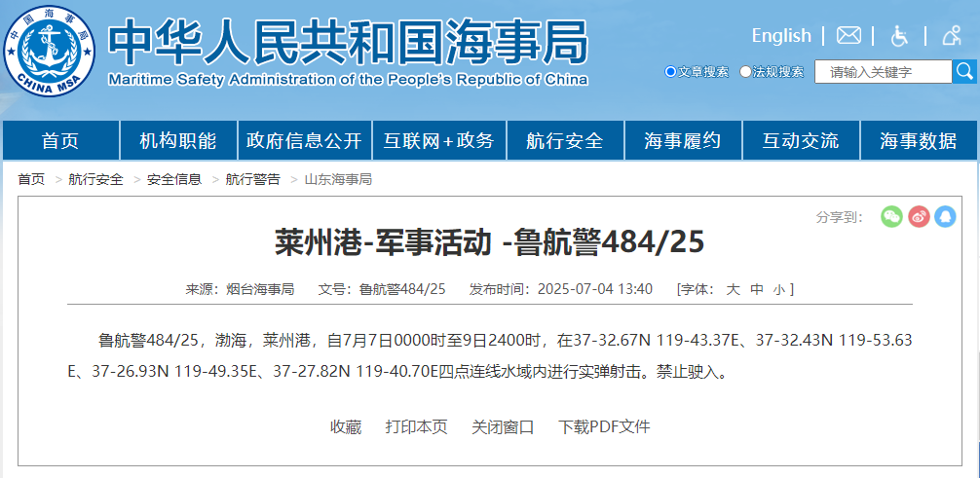Viewport: 980px width, 478px height.
Task: Click the phrase 禁止驶入 in the notice
Action: (x=686, y=373)
